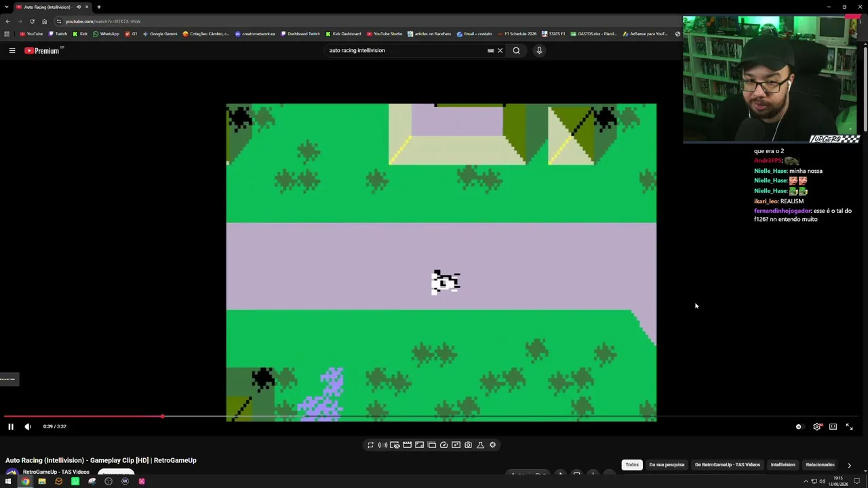This screenshot has width=868, height=488.
Task: Switch to theater mode in the player
Action: point(833,426)
